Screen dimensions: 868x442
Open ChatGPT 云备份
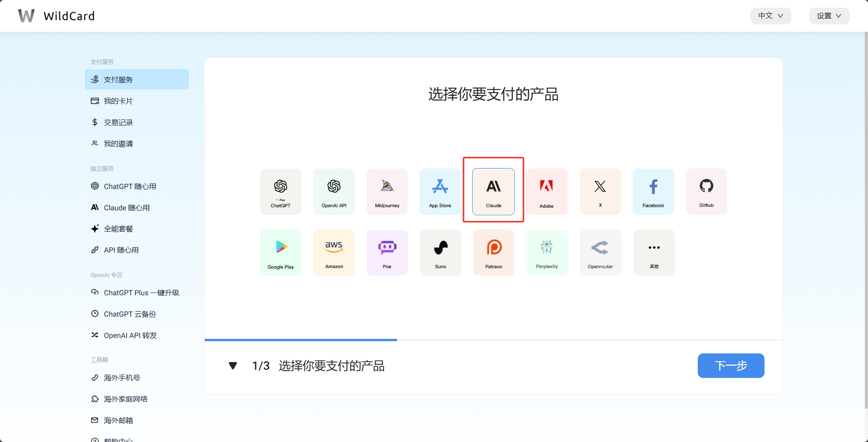[137, 314]
